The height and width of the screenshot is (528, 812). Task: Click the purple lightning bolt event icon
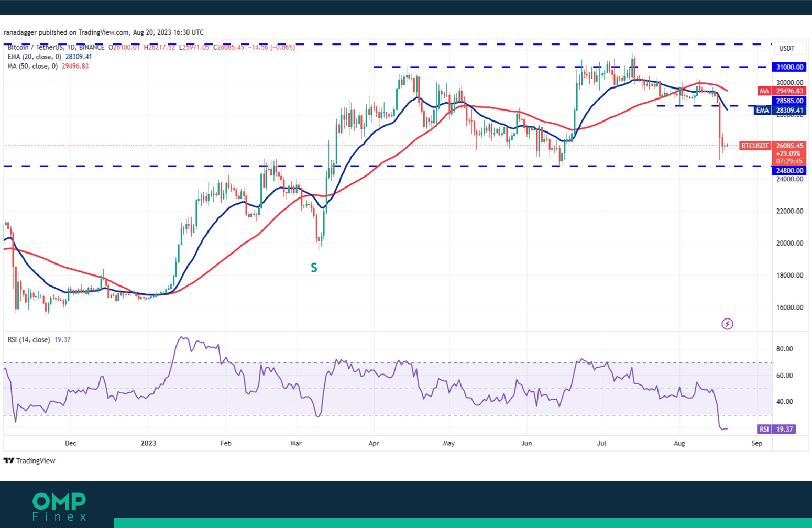point(727,324)
